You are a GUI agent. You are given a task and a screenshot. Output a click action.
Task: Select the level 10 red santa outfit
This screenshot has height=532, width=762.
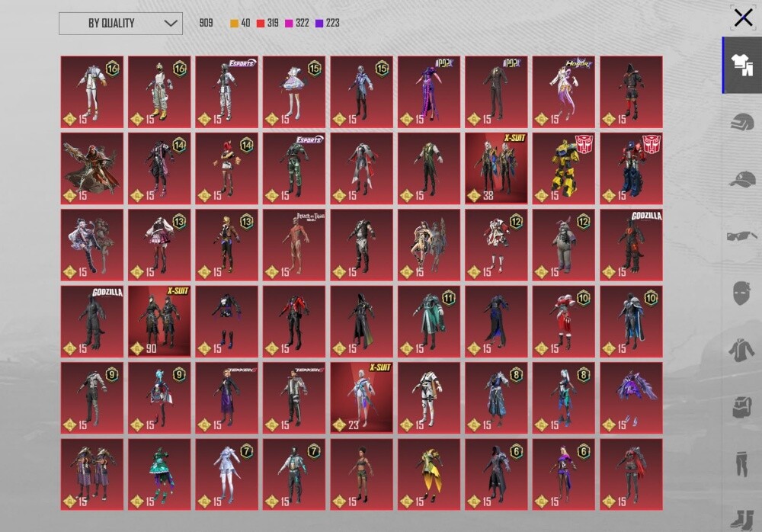pyautogui.click(x=563, y=322)
